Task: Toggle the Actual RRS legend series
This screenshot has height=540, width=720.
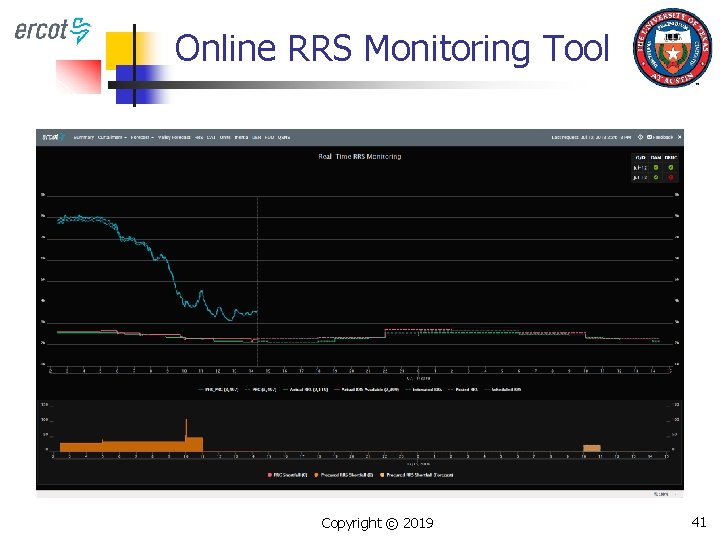Action: click(305, 389)
